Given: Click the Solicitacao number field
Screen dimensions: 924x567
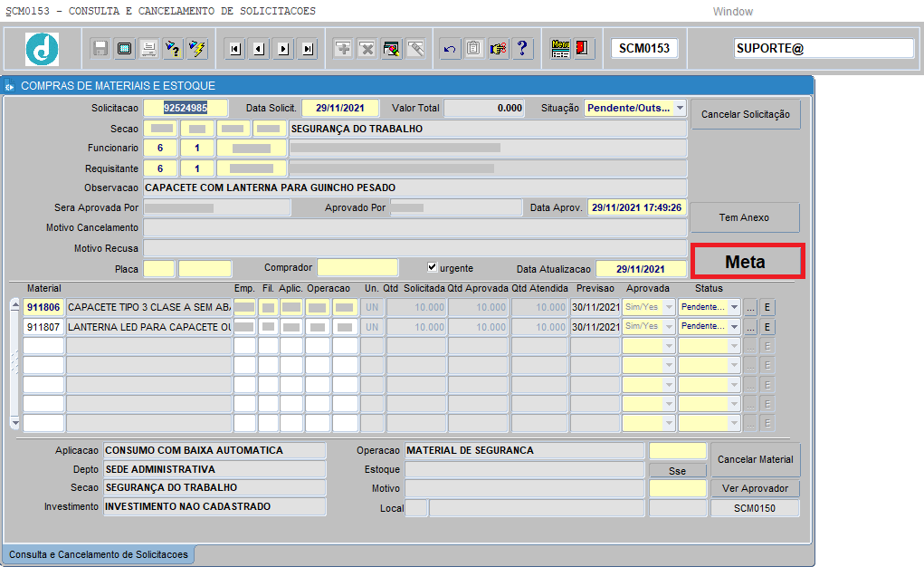Looking at the screenshot, I should pyautogui.click(x=186, y=108).
